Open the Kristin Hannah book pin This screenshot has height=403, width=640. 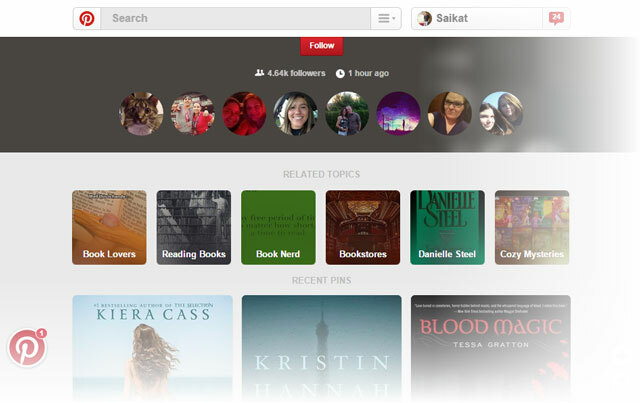[322, 348]
